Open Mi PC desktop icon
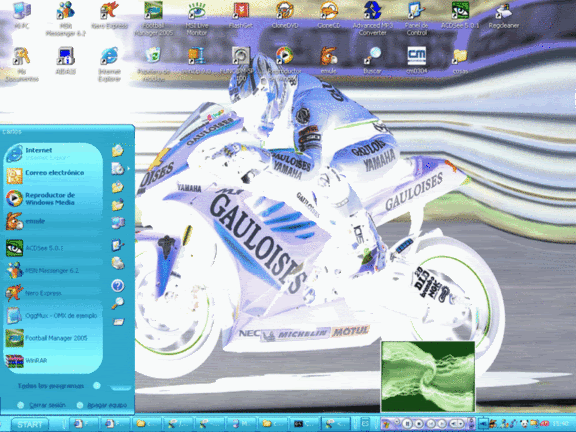Image resolution: width=576 pixels, height=432 pixels. 21,15
